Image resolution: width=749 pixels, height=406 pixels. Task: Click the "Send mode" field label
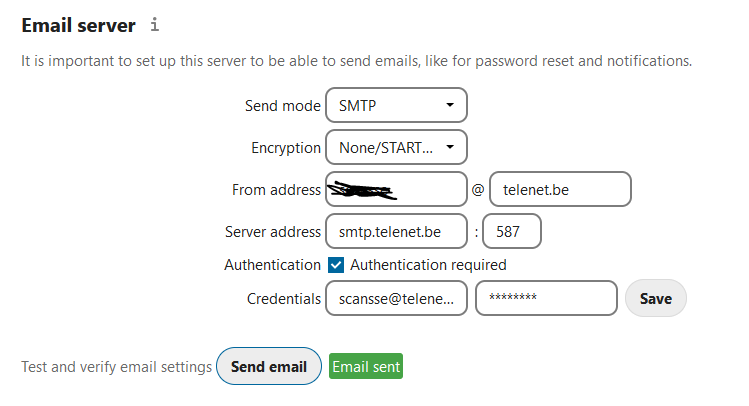[x=282, y=105]
